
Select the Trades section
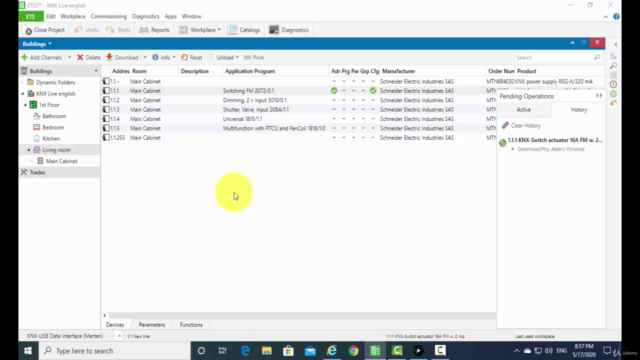(37, 172)
